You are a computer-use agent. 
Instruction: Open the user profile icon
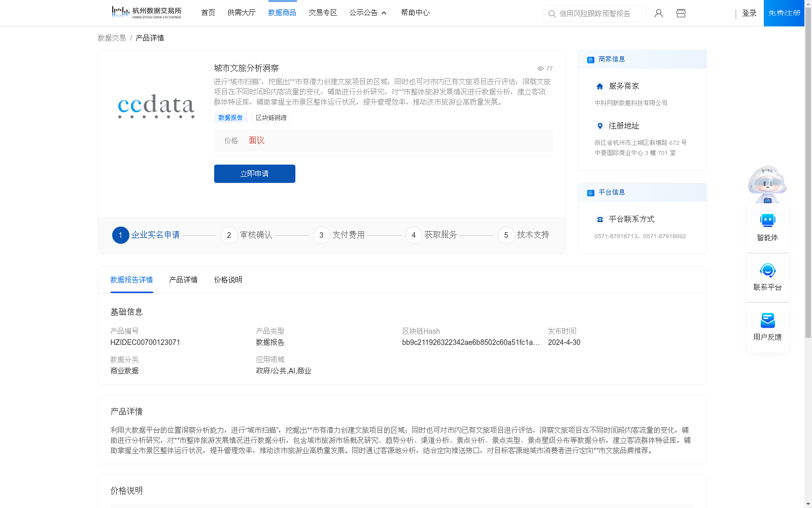click(x=659, y=13)
